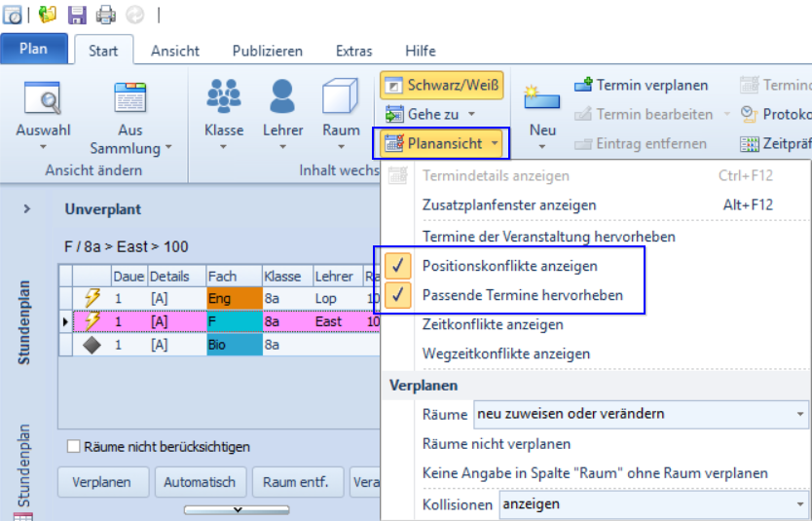
Task: Click Termin verplanen in ribbon
Action: click(641, 85)
